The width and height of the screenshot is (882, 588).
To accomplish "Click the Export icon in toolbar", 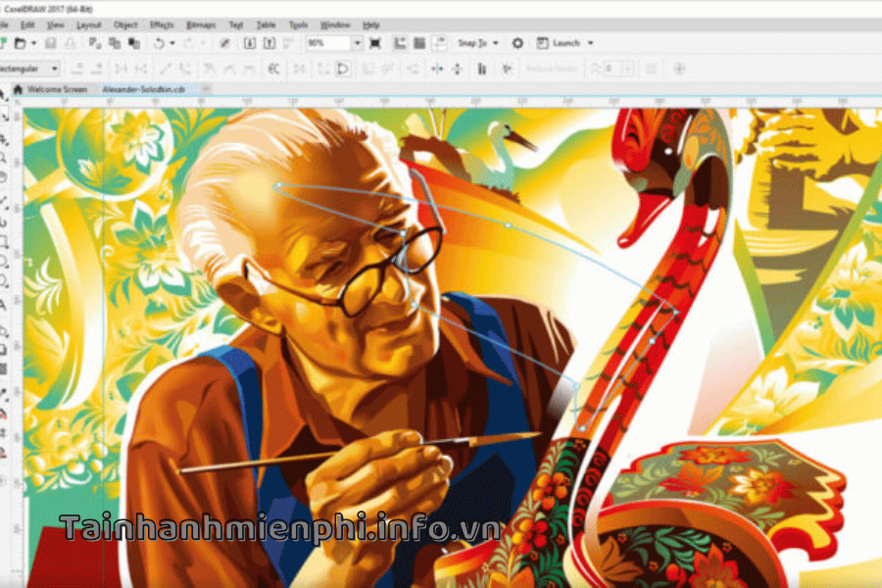I will tap(268, 43).
